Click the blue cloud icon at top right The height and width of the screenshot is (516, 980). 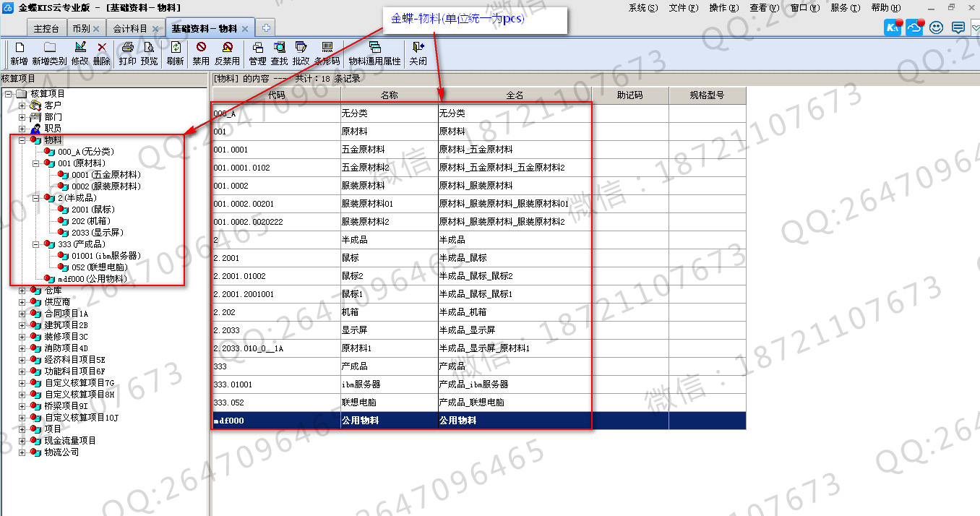[915, 28]
